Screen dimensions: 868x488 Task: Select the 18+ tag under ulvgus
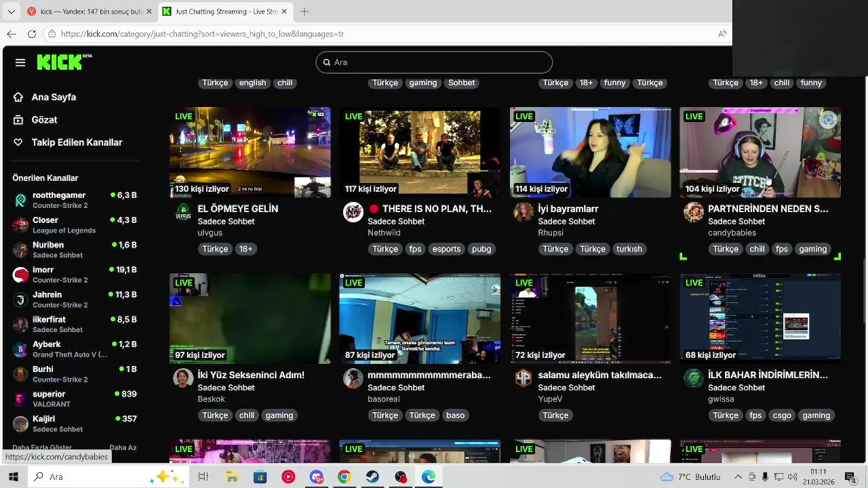245,249
